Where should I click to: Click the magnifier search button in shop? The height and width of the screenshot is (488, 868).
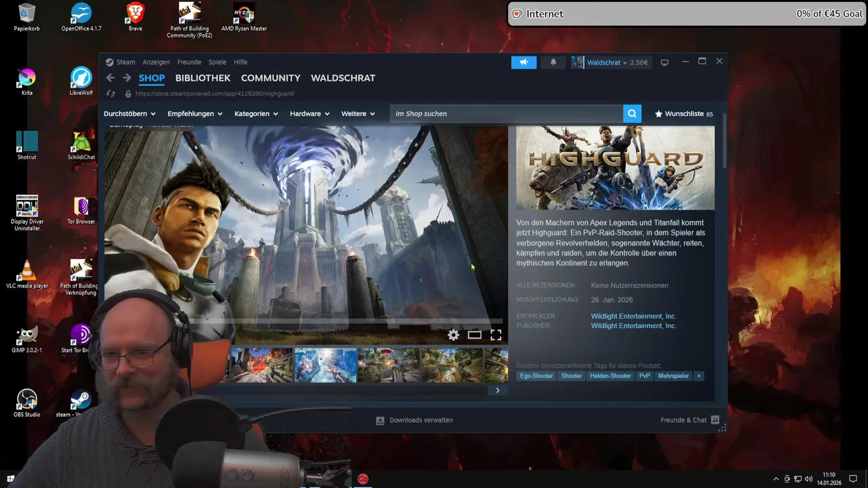tap(632, 114)
